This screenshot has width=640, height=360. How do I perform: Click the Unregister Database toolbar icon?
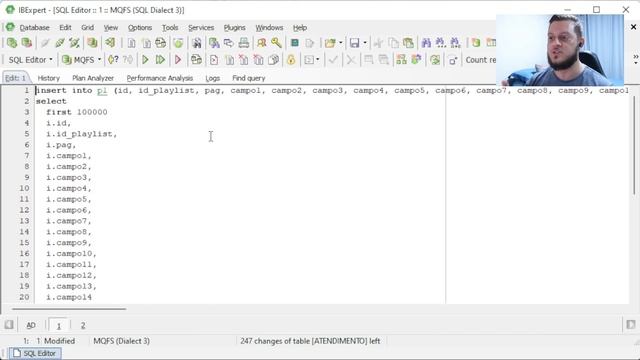tap(27, 43)
